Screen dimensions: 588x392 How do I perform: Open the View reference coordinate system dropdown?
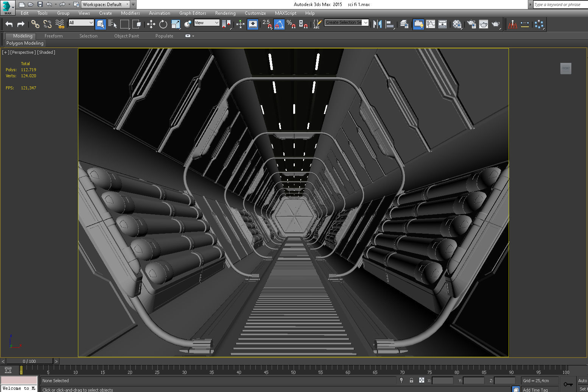(x=206, y=23)
